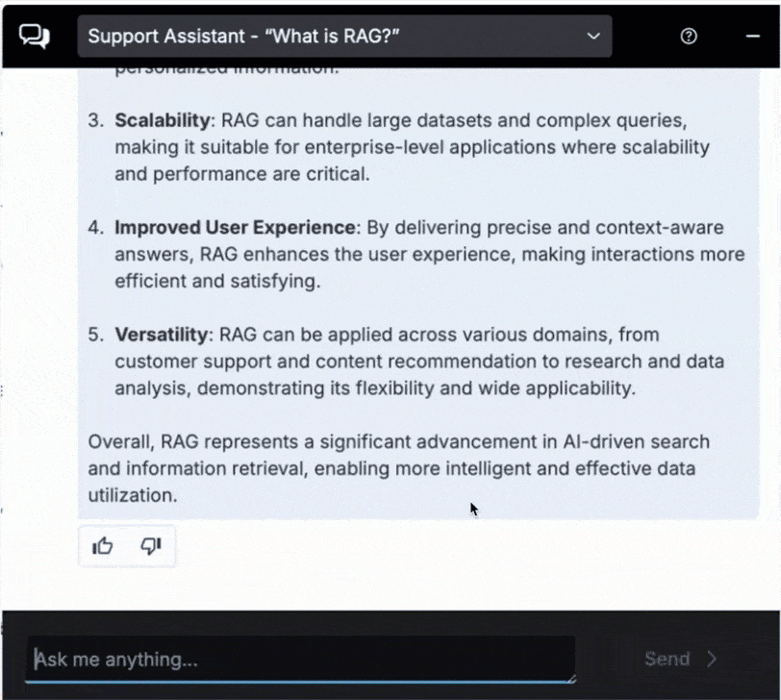Click the text box resize handle corner
Image resolution: width=781 pixels, height=700 pixels.
tap(571, 678)
